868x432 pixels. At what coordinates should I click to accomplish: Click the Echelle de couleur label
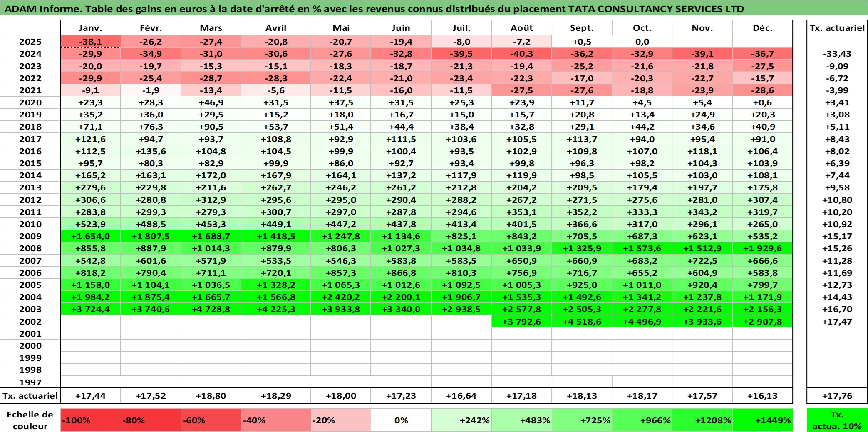pos(30,420)
